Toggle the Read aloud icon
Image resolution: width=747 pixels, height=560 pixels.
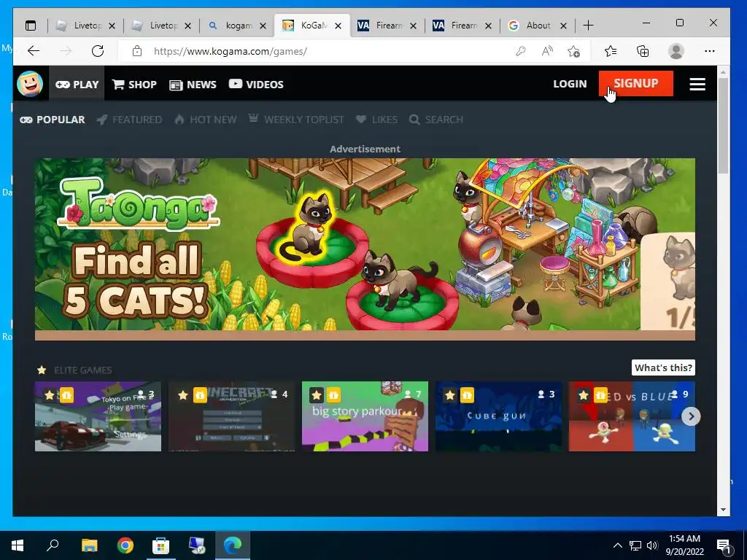[x=547, y=51]
